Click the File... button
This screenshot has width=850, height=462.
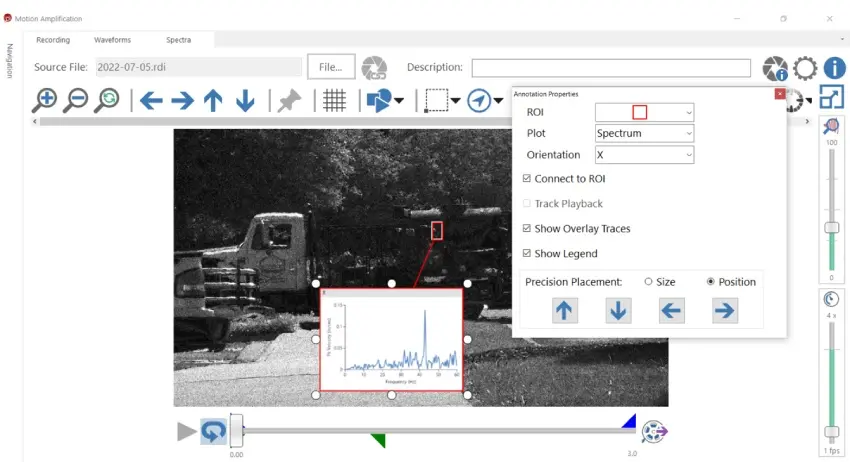[x=331, y=67]
